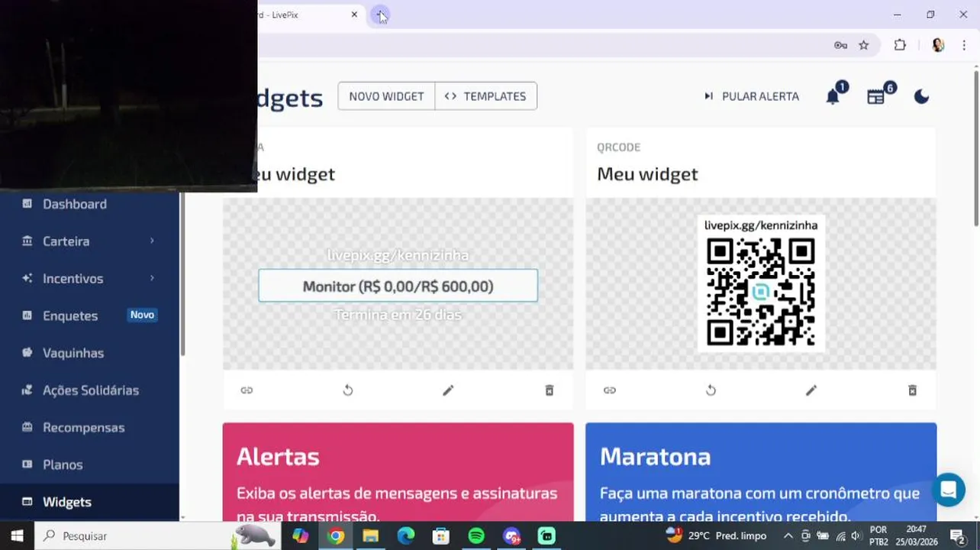Open the Windows notification center
Viewport: 980px width, 550px height.
point(959,536)
